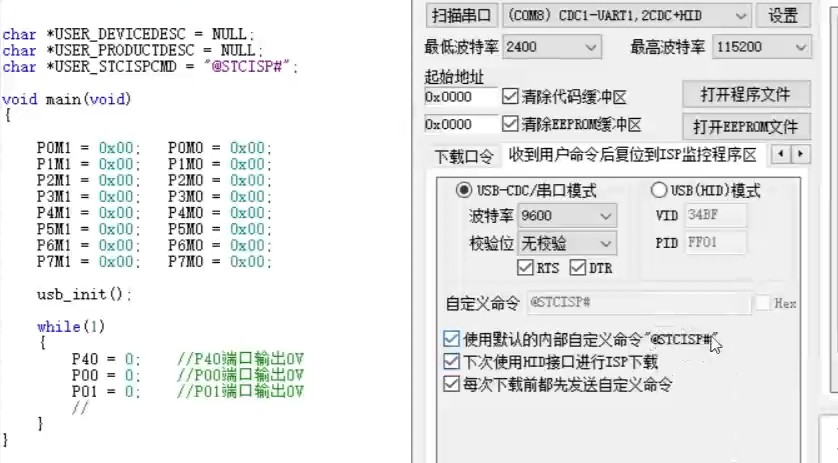Toggle 每次下载前都先发送自定义命令 checkbox
Viewport: 838px width, 463px height.
click(451, 384)
